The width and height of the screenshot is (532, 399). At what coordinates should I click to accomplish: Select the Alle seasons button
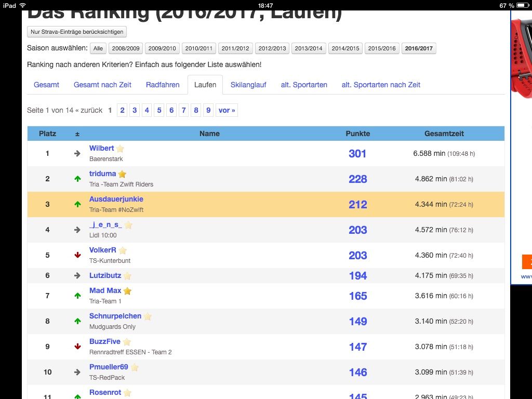point(98,48)
